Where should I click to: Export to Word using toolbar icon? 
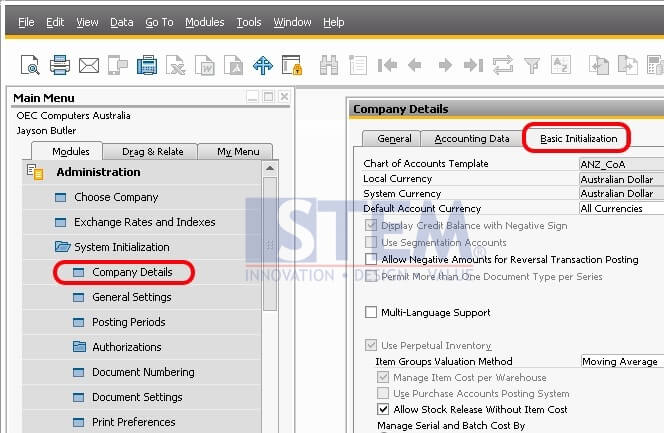pos(205,65)
